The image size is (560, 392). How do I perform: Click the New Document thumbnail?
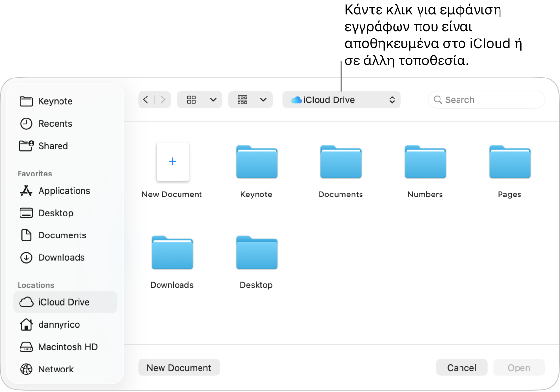[173, 161]
